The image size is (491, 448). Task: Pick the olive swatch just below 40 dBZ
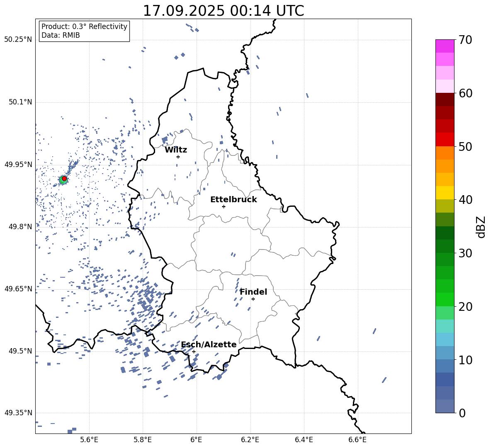click(x=445, y=206)
